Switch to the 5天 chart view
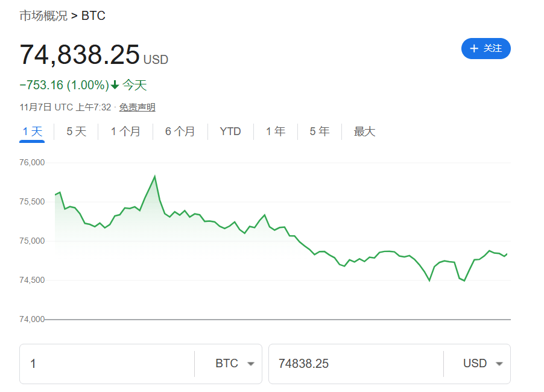Viewport: 544px width, 392px height. (x=75, y=131)
